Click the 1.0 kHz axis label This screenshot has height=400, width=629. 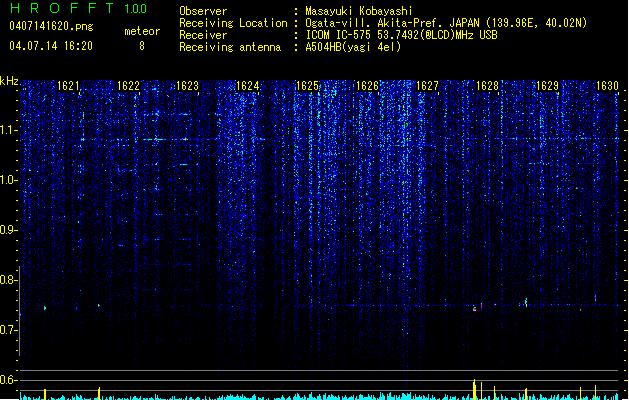click(8, 180)
